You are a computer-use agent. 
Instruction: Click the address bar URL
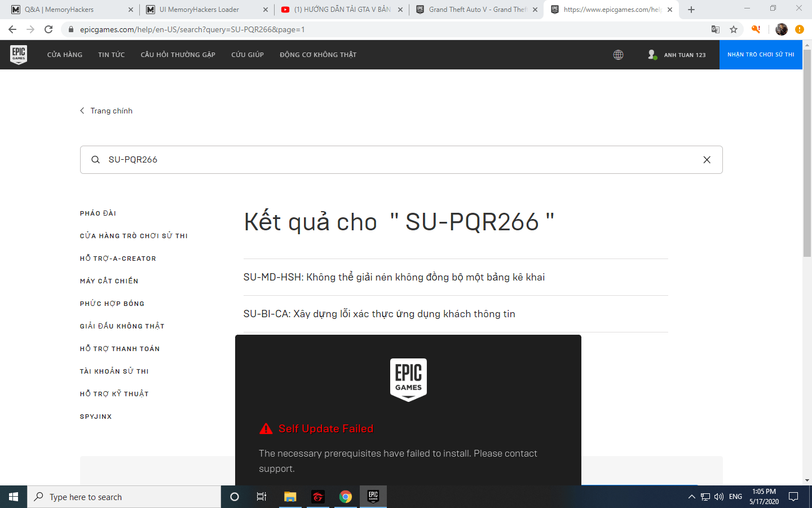coord(192,29)
